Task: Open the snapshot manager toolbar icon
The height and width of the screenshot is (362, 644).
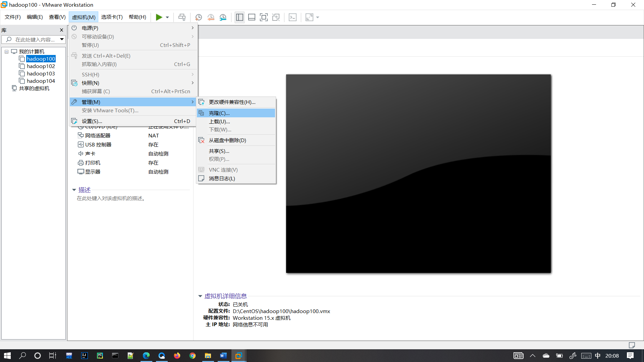Action: tap(223, 17)
